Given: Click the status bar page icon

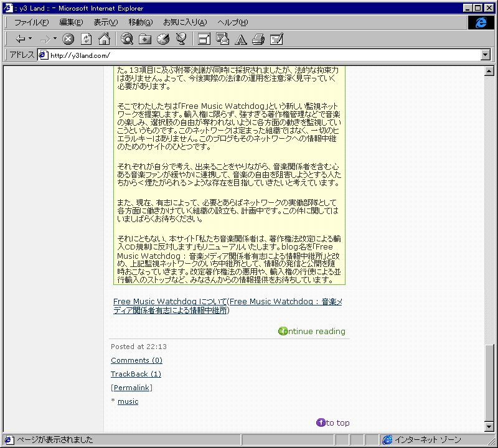Looking at the screenshot, I should click(x=9, y=440).
